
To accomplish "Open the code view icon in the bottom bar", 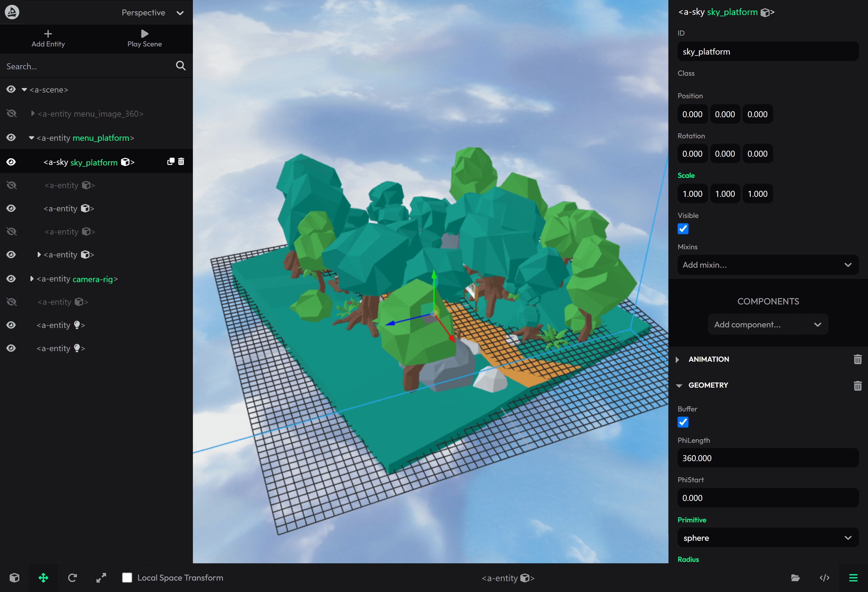I will [x=824, y=578].
